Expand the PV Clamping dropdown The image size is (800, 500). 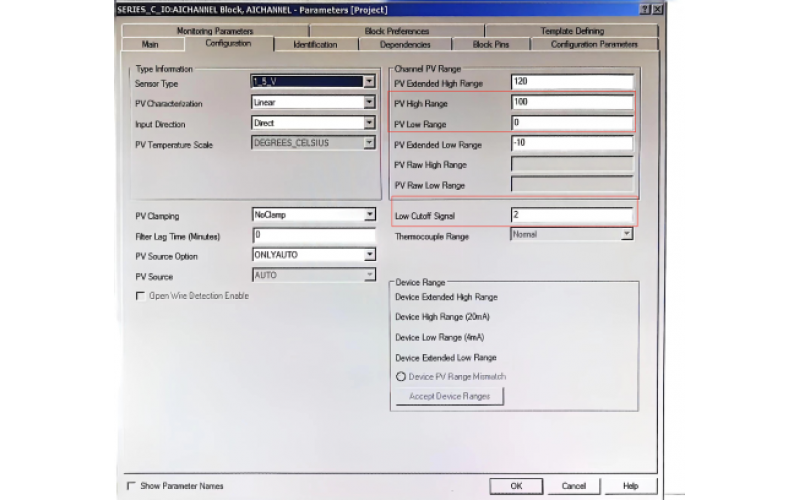click(x=369, y=214)
